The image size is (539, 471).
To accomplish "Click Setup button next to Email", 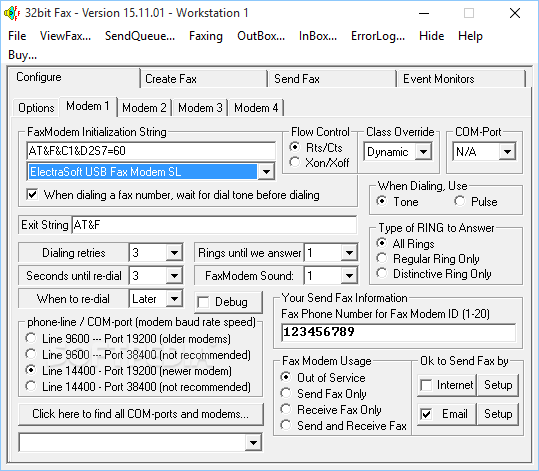I will coord(498,414).
